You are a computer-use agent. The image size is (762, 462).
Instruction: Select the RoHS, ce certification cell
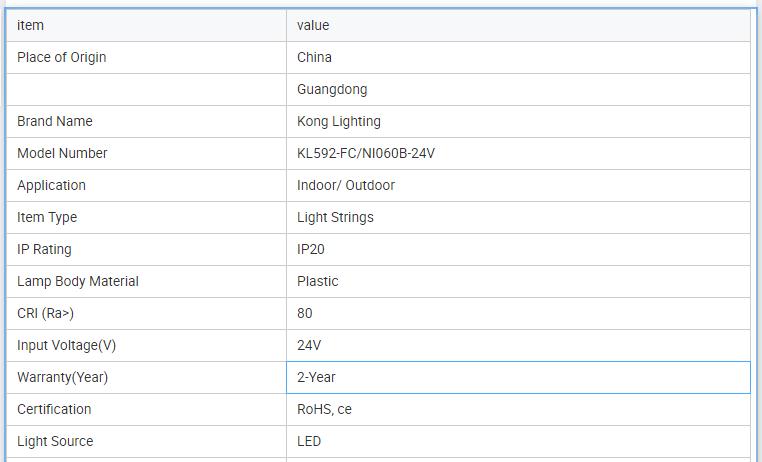click(x=325, y=409)
